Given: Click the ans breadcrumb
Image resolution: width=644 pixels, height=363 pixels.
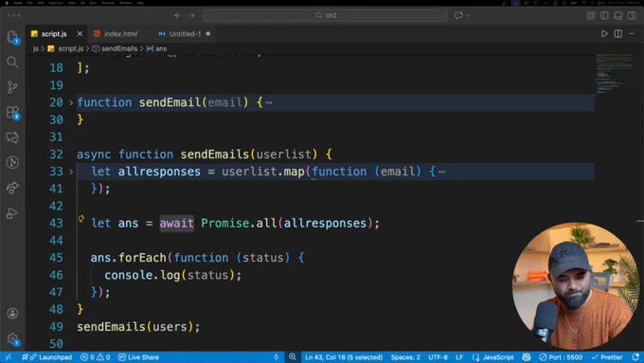Looking at the screenshot, I should coord(161,48).
